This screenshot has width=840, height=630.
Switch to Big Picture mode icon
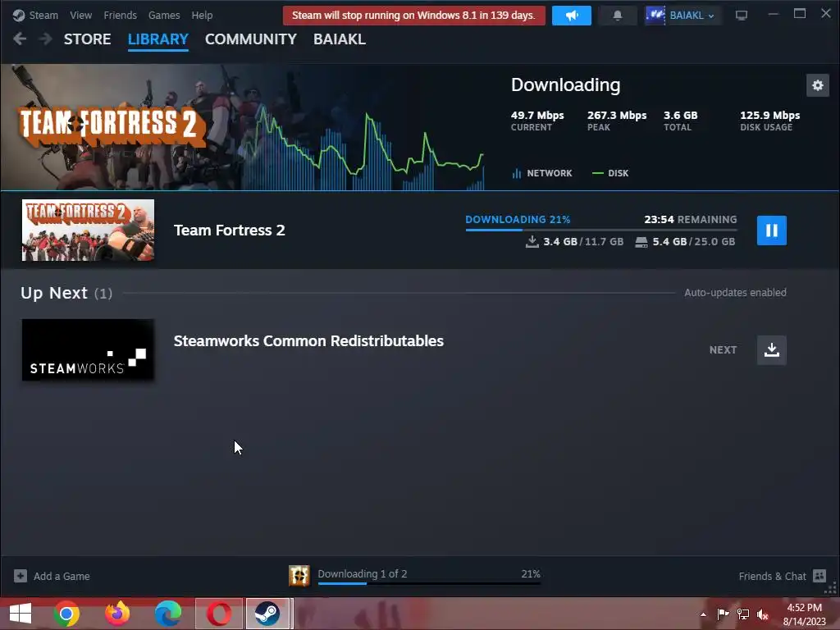742,16
